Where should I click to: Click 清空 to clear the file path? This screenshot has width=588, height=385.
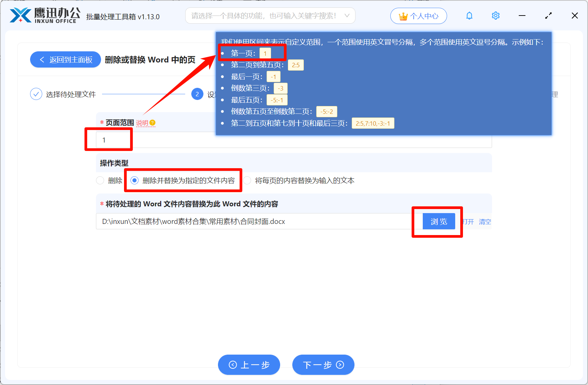(485, 222)
